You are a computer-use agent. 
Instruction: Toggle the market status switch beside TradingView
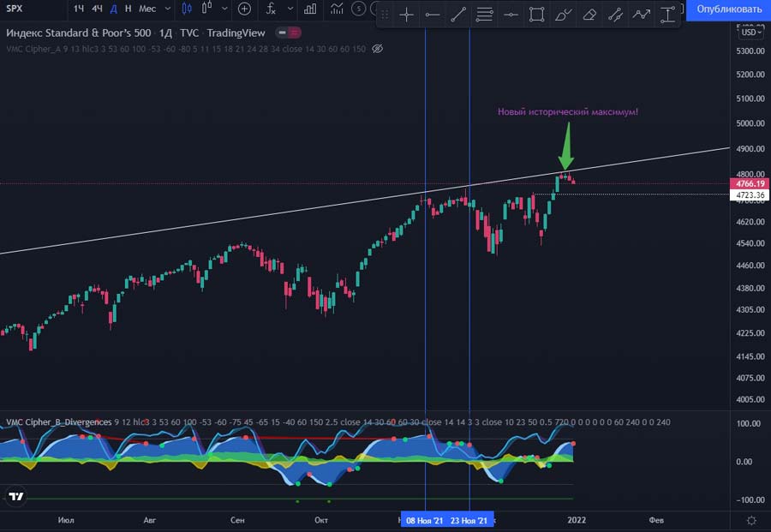tap(289, 33)
